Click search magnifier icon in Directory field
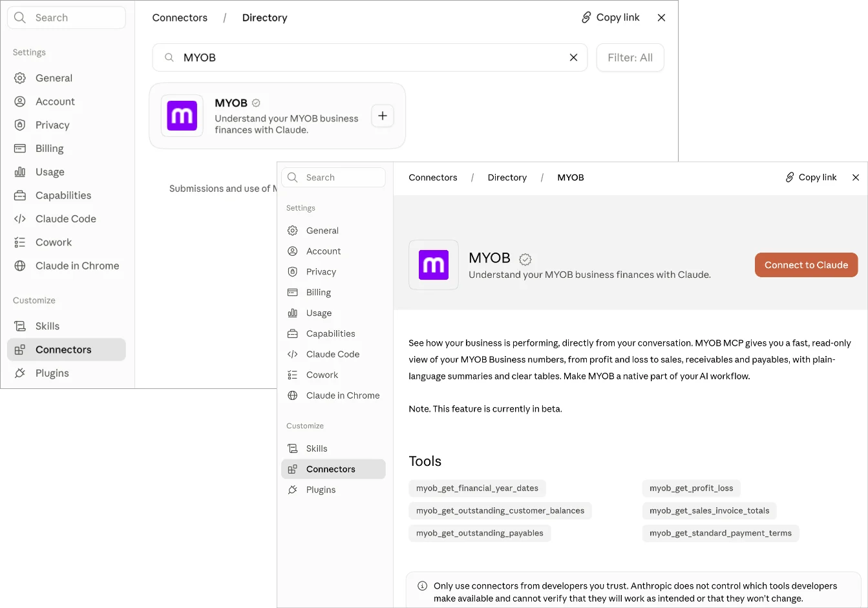This screenshot has width=868, height=608. pyautogui.click(x=169, y=58)
